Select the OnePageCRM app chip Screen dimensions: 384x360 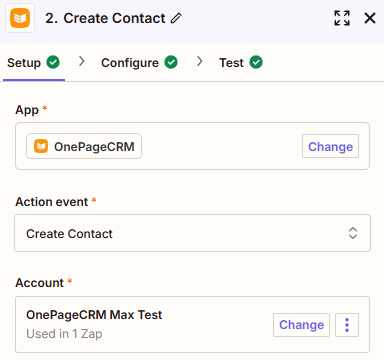pyautogui.click(x=84, y=146)
